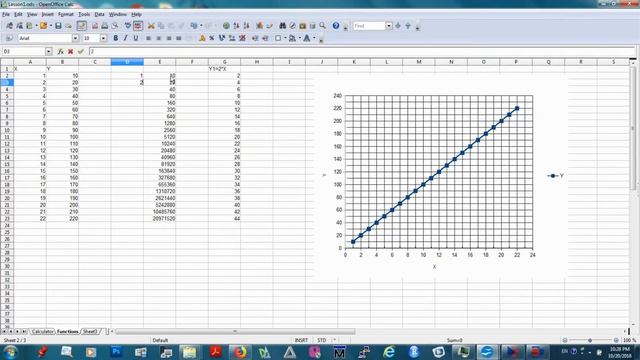Viewport: 640px width, 360px height.
Task: Click the Print icon in toolbar
Action: click(x=105, y=26)
